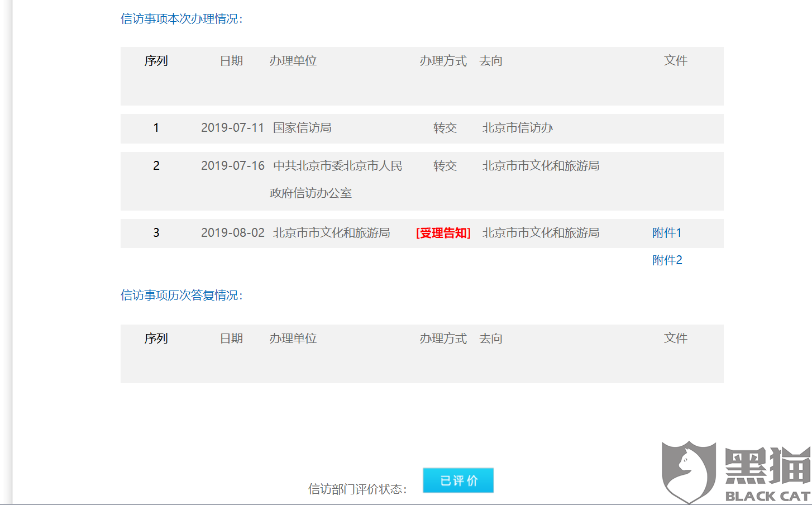Click 文件 header in the second table
812x505 pixels.
click(x=676, y=339)
